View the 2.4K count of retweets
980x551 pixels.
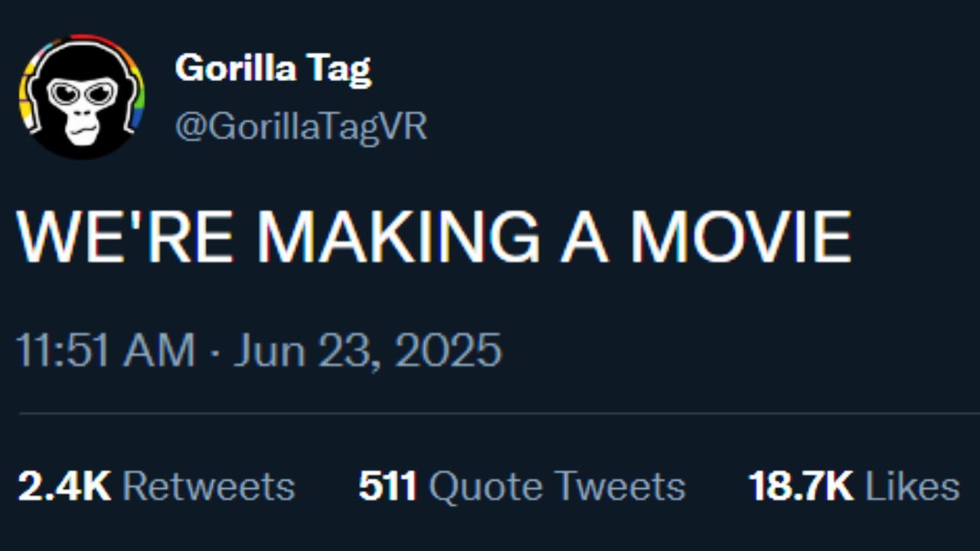[x=64, y=487]
